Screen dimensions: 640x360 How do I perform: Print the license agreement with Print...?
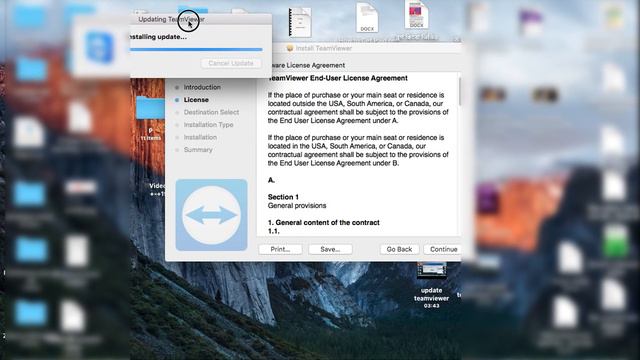click(x=280, y=249)
